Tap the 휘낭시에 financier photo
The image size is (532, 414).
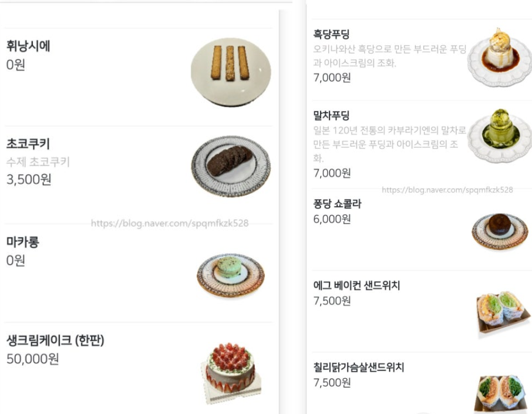(x=231, y=72)
